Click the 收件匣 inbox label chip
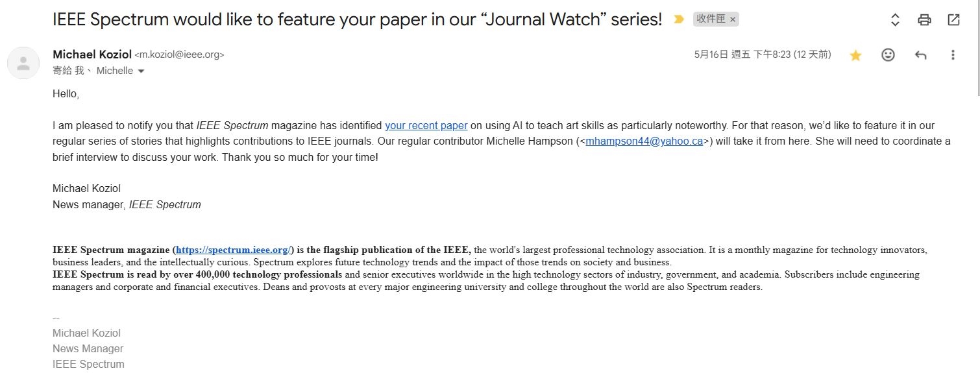Image resolution: width=980 pixels, height=373 pixels. pos(711,19)
